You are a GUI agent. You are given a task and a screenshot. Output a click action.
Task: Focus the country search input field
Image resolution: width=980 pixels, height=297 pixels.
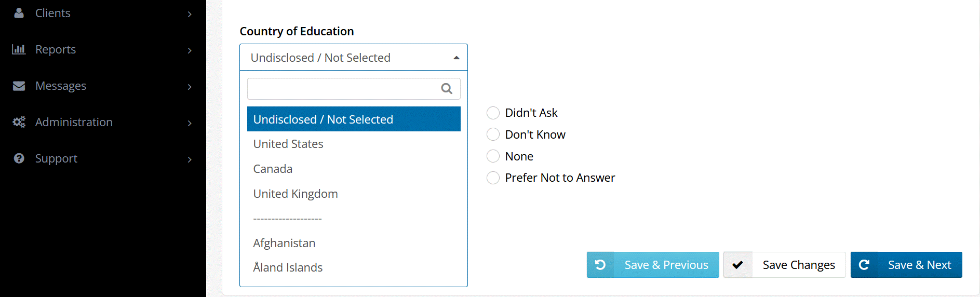tap(343, 89)
